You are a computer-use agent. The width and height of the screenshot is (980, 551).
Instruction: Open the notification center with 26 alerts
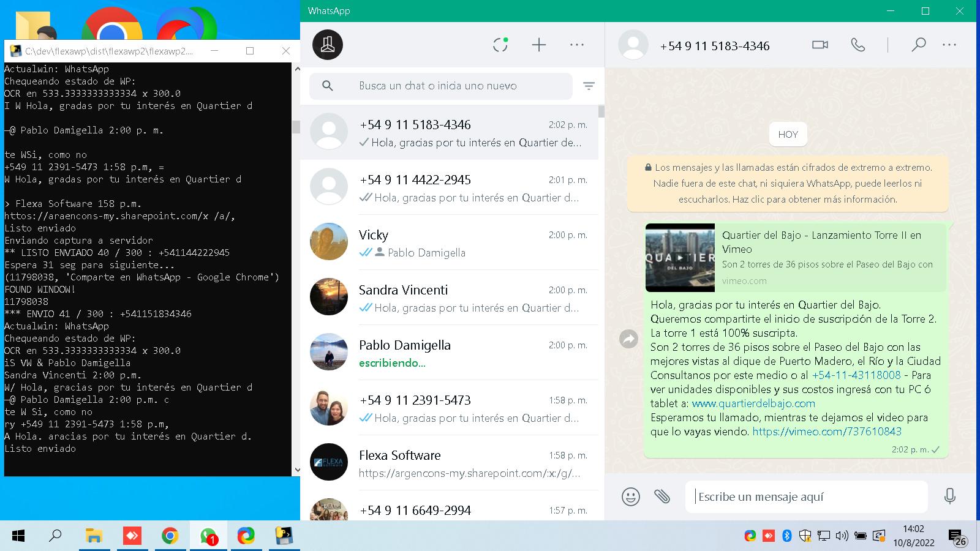tap(957, 537)
